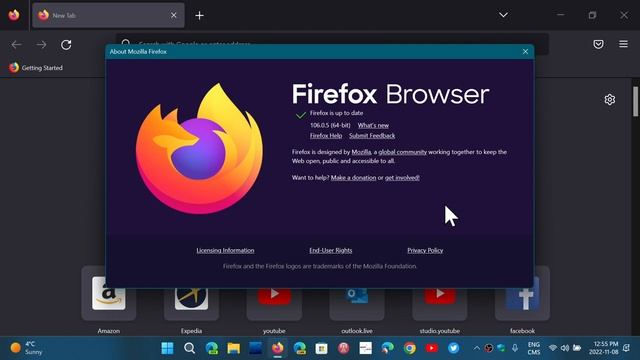Open the list all tabs dropdown
Image resolution: width=640 pixels, height=360 pixels.
coord(503,15)
